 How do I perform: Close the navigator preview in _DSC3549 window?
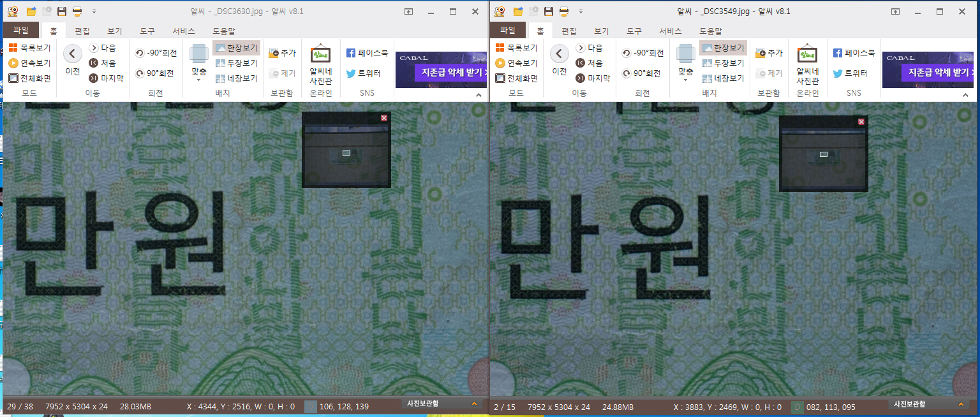[861, 122]
